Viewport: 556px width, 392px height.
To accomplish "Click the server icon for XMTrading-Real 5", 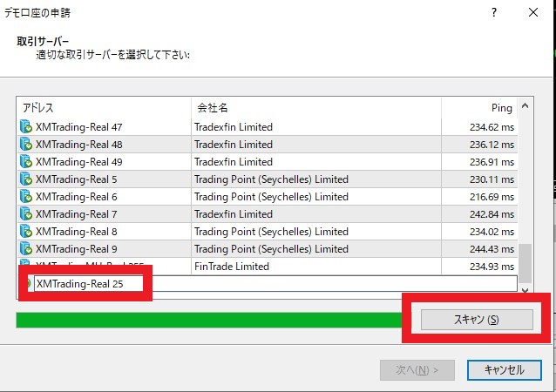I will (25, 179).
